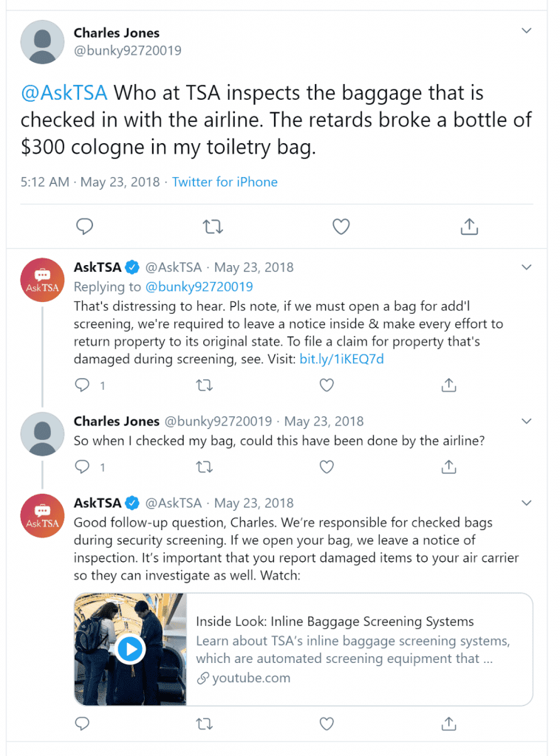Share Charles Jones's follow-up airline question
This screenshot has width=560, height=756.
click(448, 467)
